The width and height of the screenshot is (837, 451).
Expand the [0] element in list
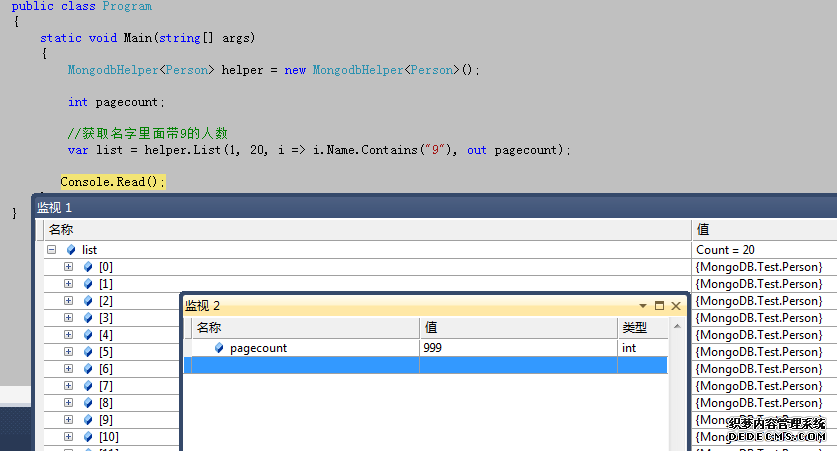click(68, 267)
